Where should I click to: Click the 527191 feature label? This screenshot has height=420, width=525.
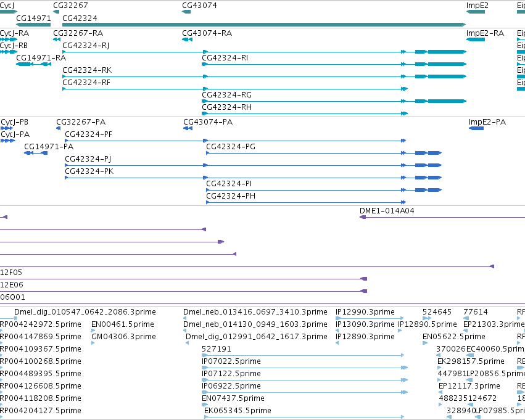coord(217,349)
